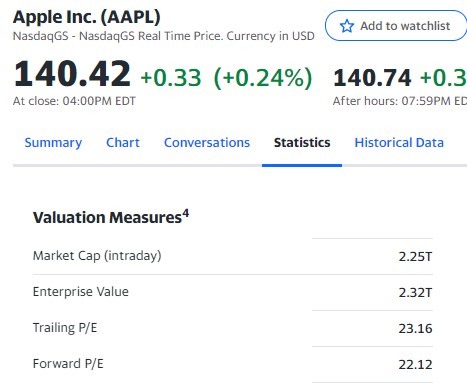Image resolution: width=467 pixels, height=386 pixels.
Task: Click the +0.33 price change value
Action: [171, 78]
